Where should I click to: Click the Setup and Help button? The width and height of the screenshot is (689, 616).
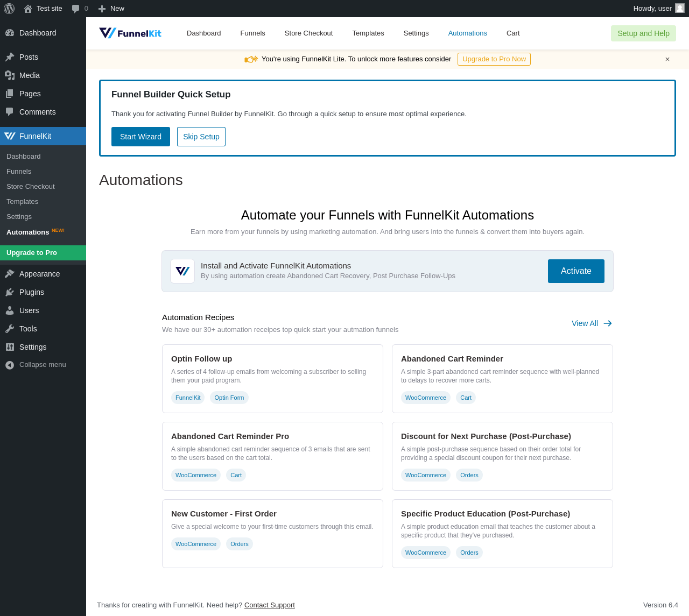coord(643,33)
